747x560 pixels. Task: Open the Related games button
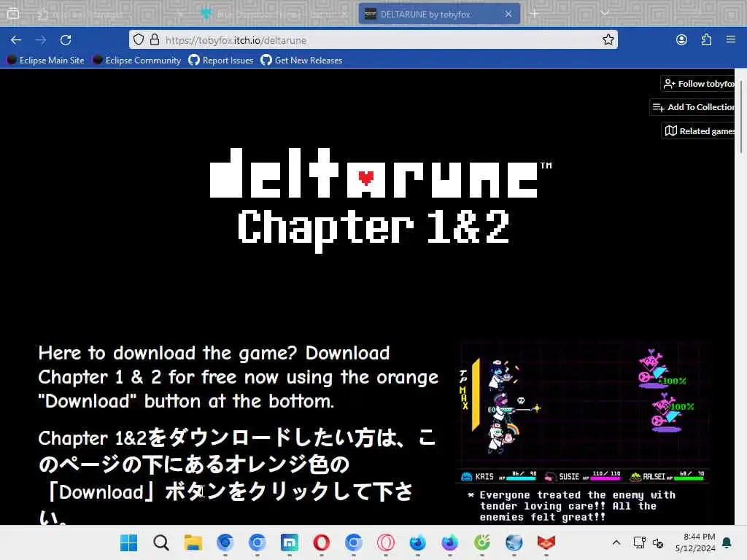coord(698,131)
